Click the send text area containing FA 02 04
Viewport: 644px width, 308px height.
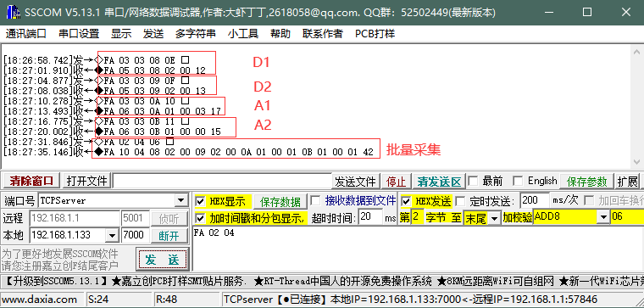(418, 249)
